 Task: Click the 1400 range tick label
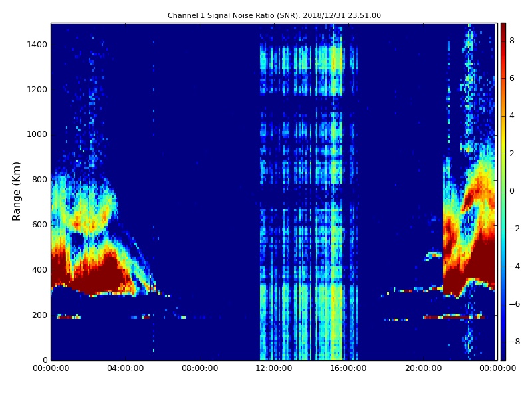37,45
